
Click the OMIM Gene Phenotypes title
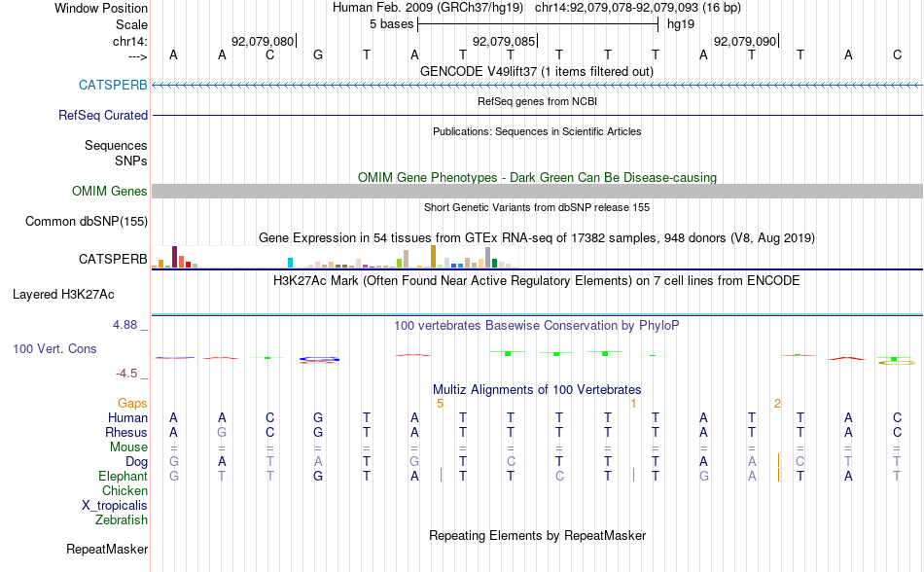537,178
